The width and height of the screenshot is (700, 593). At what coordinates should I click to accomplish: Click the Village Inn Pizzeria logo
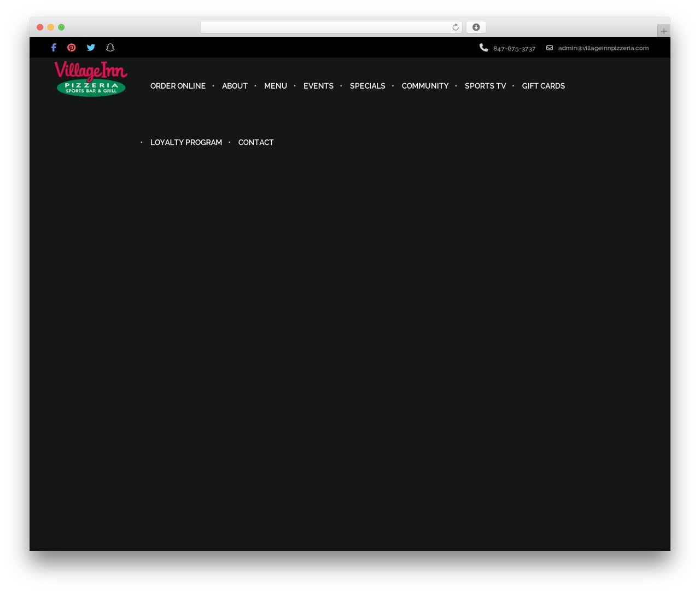pyautogui.click(x=91, y=79)
